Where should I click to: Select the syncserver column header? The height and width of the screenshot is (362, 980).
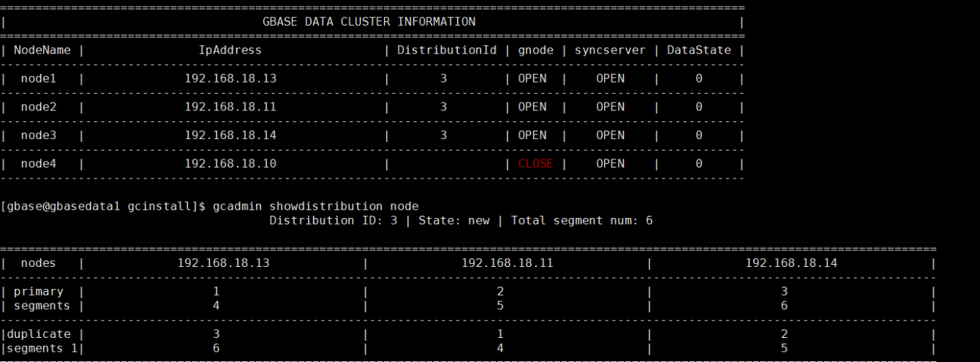(610, 50)
